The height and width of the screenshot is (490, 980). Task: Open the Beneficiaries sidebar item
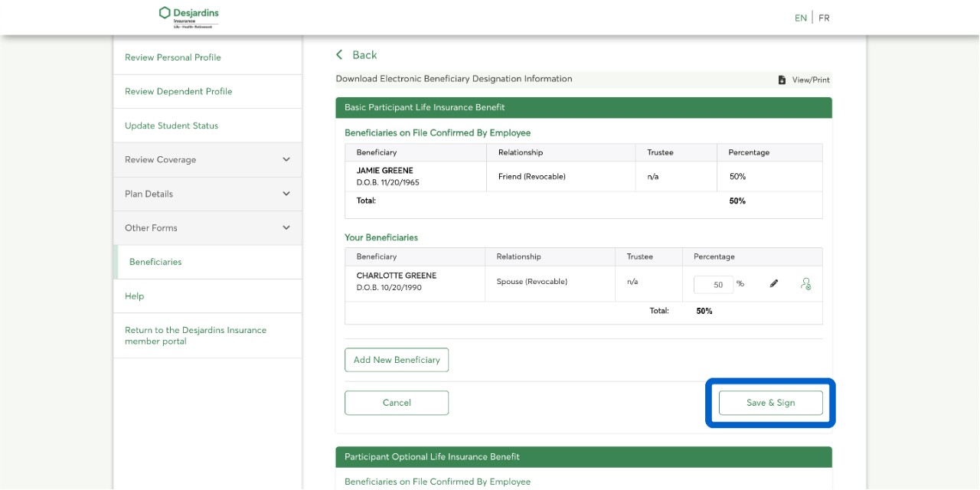tap(155, 262)
